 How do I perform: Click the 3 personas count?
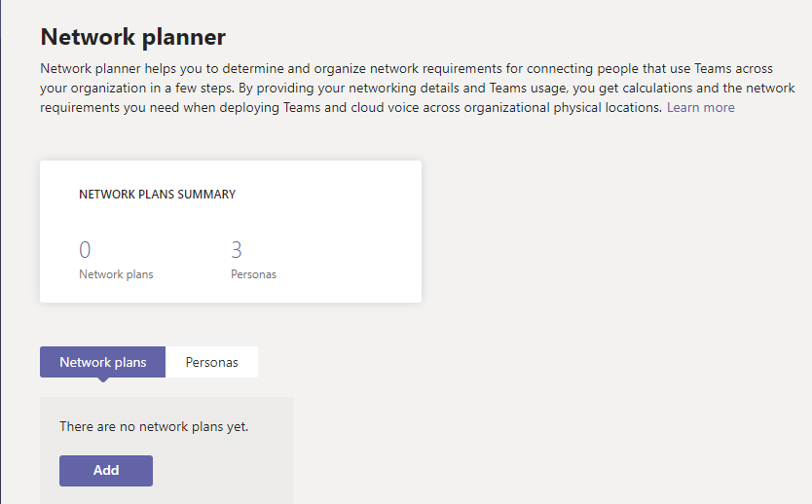click(237, 250)
